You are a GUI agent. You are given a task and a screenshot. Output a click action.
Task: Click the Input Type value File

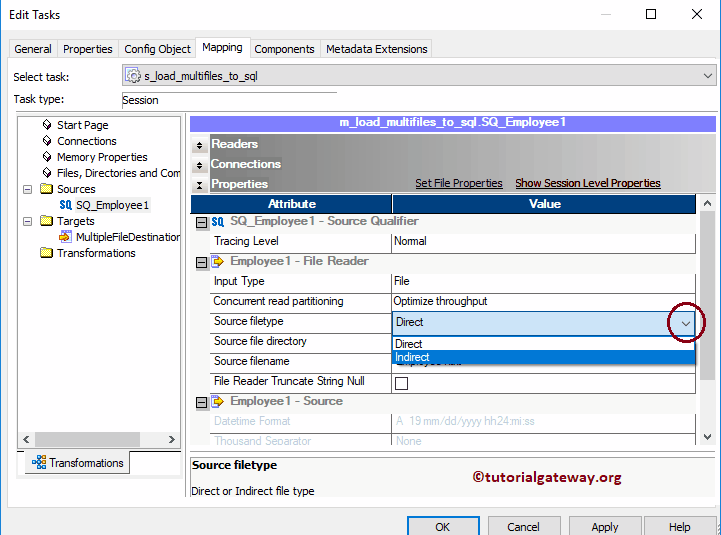click(543, 282)
